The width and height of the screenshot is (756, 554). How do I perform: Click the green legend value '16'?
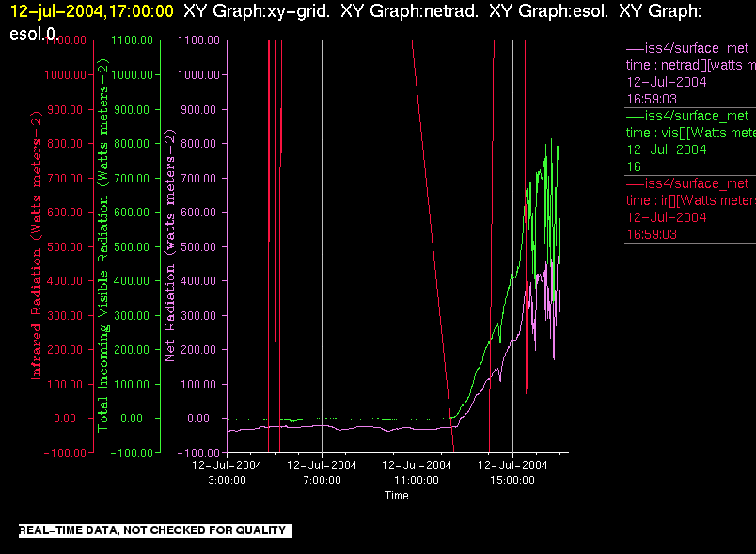click(634, 166)
